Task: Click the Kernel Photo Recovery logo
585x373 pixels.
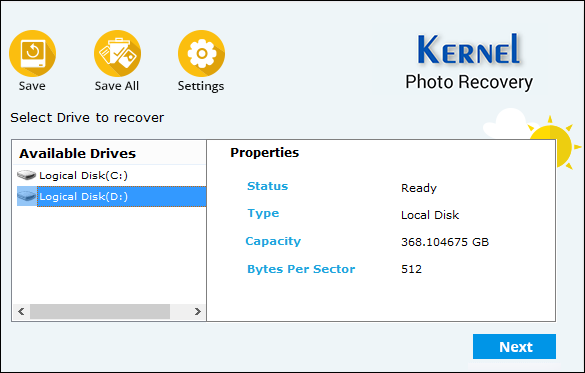Action: point(469,62)
